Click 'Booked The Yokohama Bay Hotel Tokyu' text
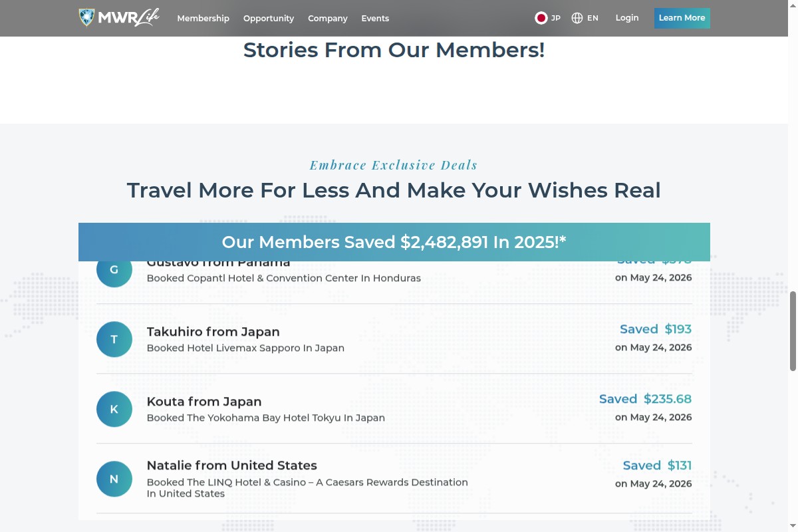 click(x=265, y=418)
